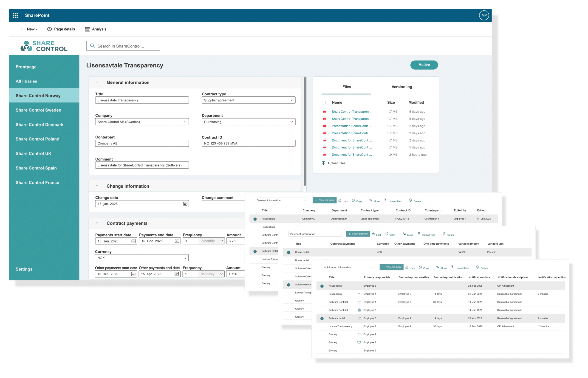Switch to the Version log tab

click(402, 87)
